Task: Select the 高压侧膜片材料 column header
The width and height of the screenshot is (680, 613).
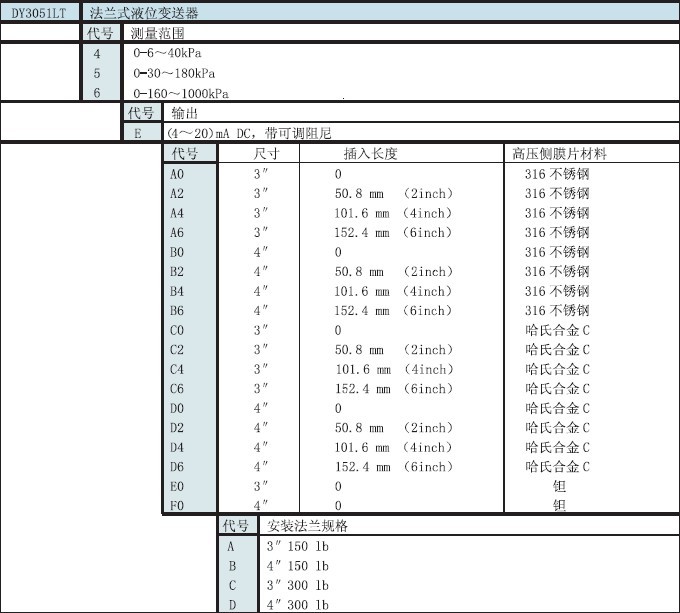Action: point(559,154)
